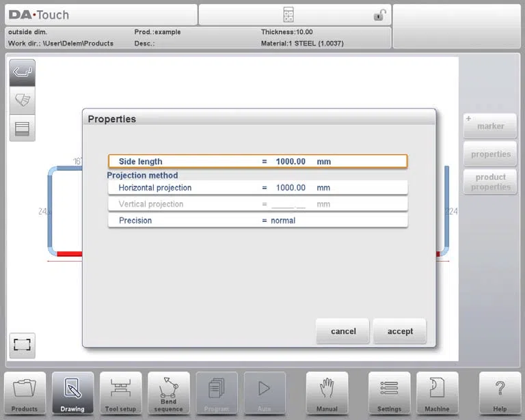The width and height of the screenshot is (525, 420).
Task: Open the Products folder mode
Action: click(25, 393)
